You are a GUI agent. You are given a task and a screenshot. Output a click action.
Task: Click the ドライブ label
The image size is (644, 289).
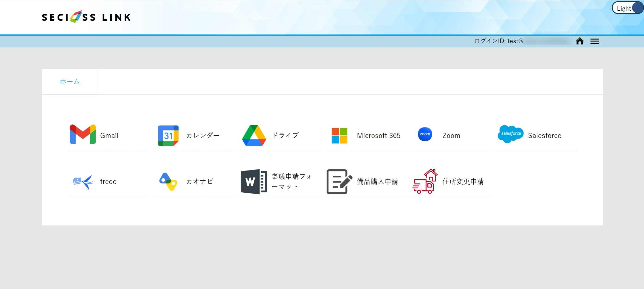pos(285,135)
